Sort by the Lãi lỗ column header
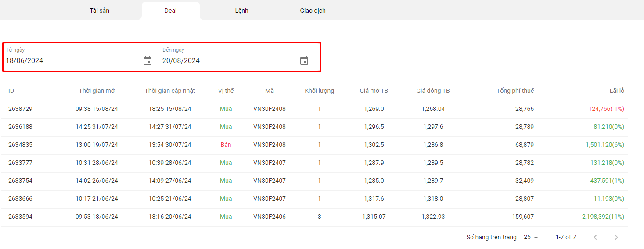This screenshot has width=644, height=249. click(616, 91)
